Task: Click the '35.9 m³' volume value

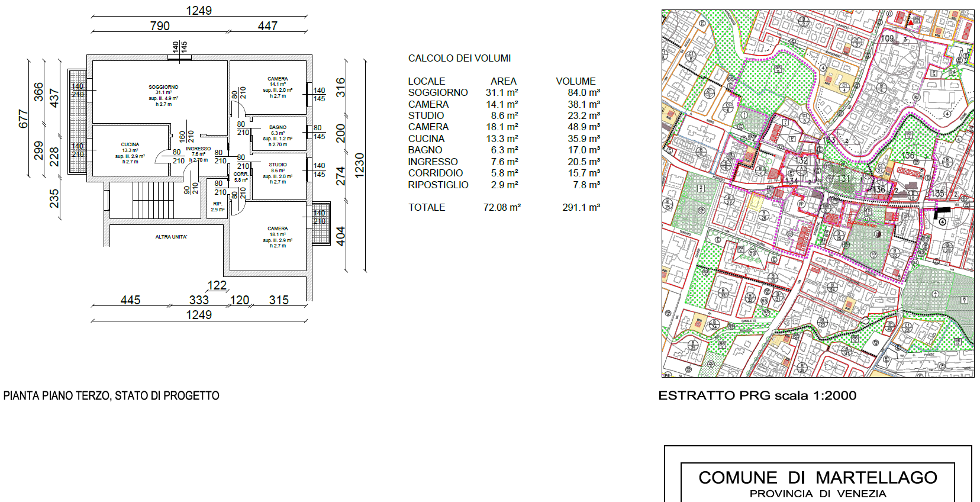Action: pyautogui.click(x=584, y=139)
